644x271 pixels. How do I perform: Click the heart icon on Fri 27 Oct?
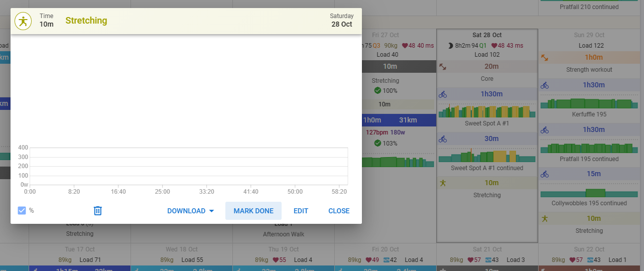404,45
